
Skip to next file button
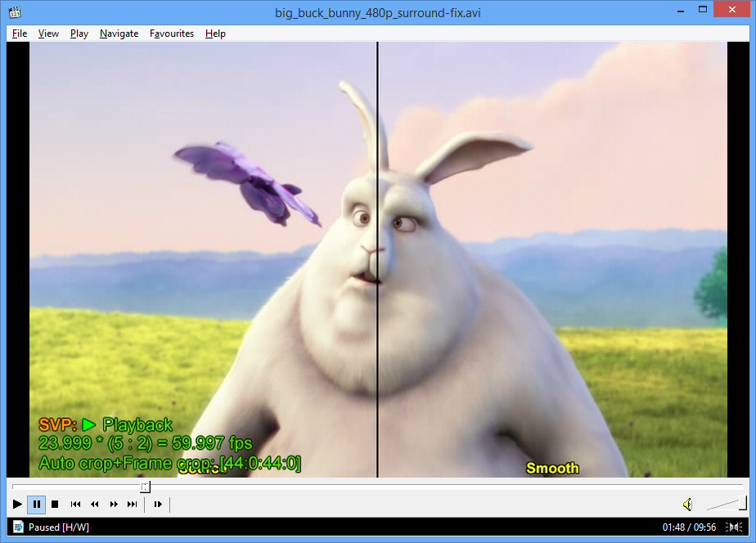click(x=132, y=504)
